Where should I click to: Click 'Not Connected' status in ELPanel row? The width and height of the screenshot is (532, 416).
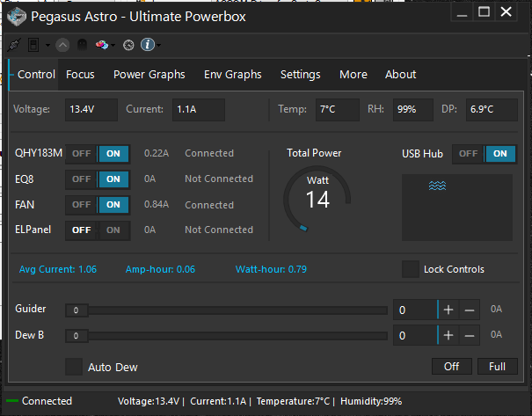click(219, 230)
